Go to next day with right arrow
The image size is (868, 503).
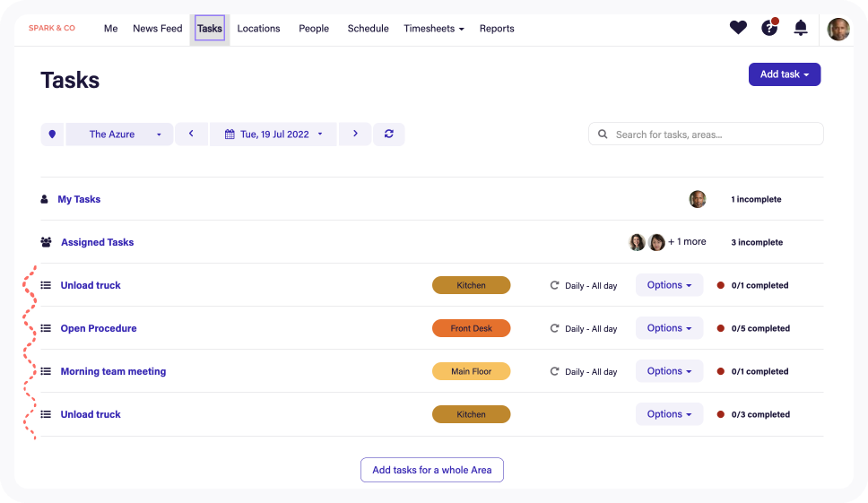355,134
